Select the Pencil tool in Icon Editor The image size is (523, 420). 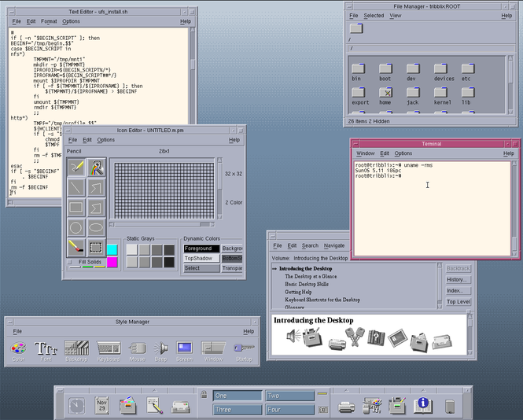pos(76,166)
